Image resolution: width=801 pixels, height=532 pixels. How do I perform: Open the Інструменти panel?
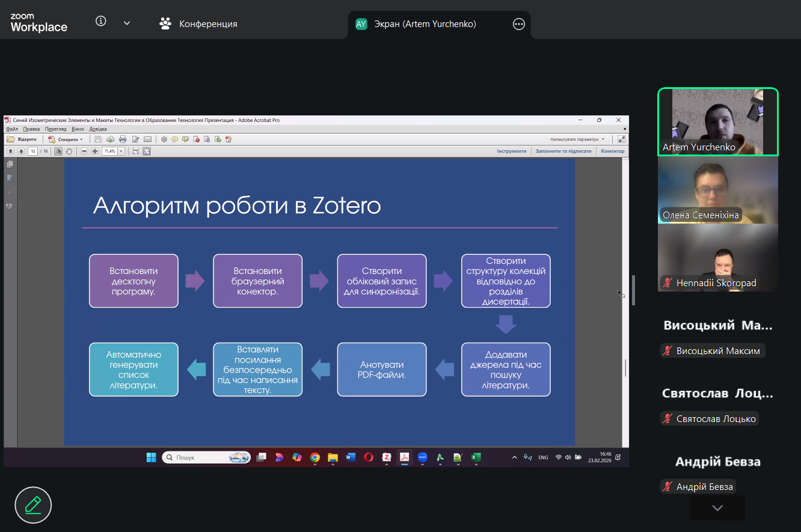511,151
